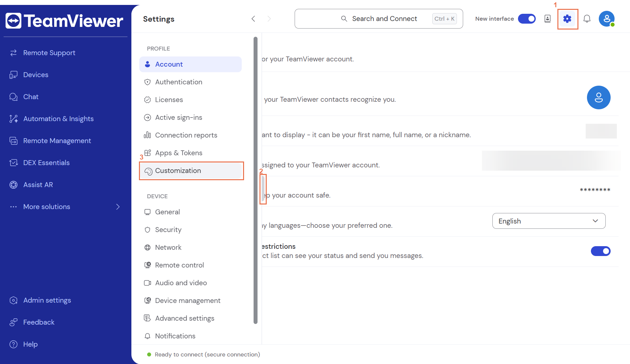Image resolution: width=630 pixels, height=364 pixels.
Task: Select the Account settings item
Action: [191, 64]
